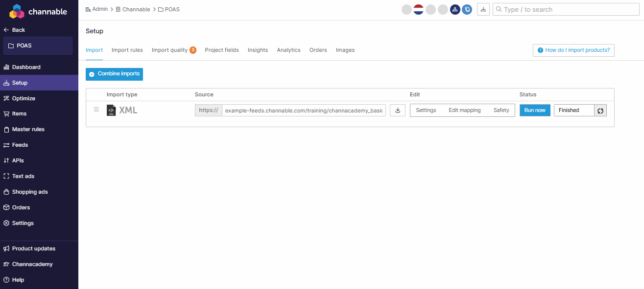Open Product updates
Image resolution: width=644 pixels, height=289 pixels.
pyautogui.click(x=39, y=248)
